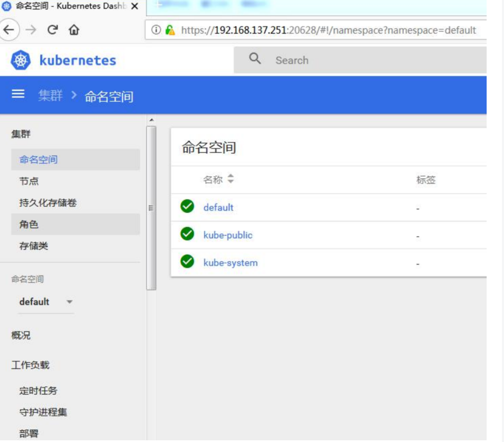
Task: Open the kube-public namespace link
Action: point(228,235)
